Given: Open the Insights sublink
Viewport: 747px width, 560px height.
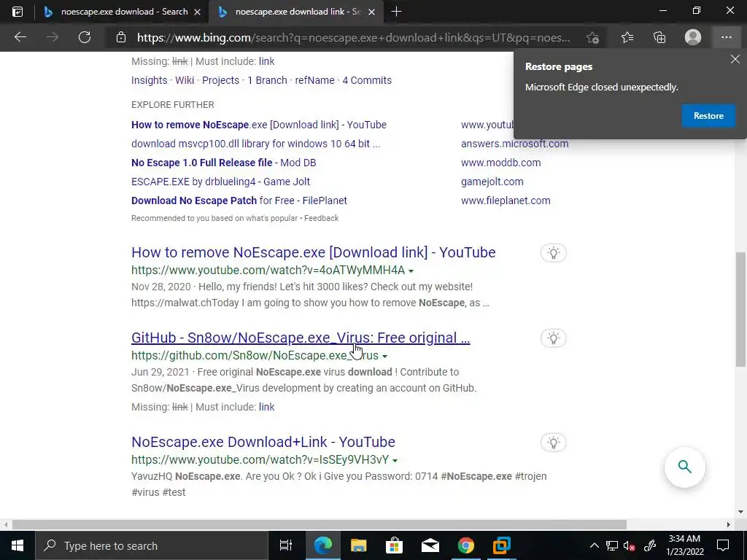Looking at the screenshot, I should click(x=149, y=80).
